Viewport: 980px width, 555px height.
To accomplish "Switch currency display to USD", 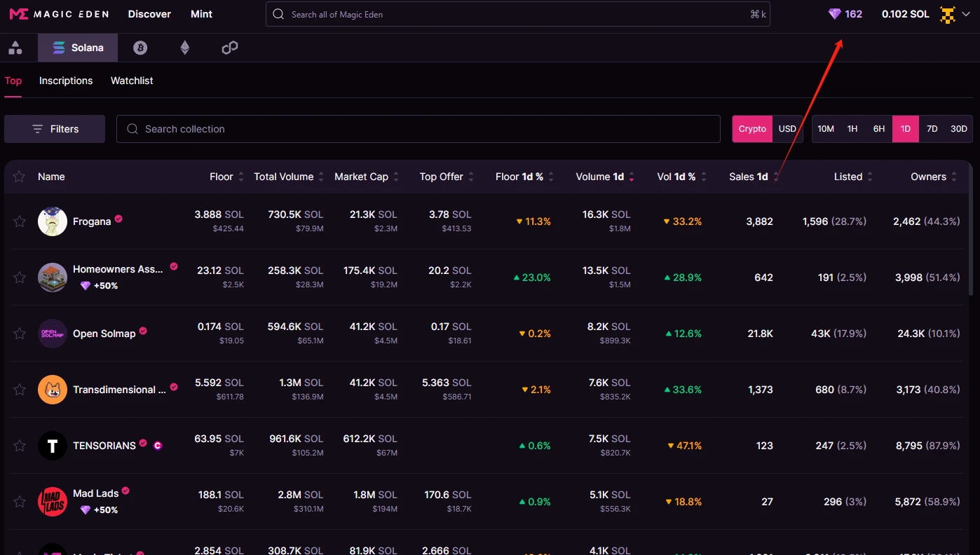I will (787, 129).
